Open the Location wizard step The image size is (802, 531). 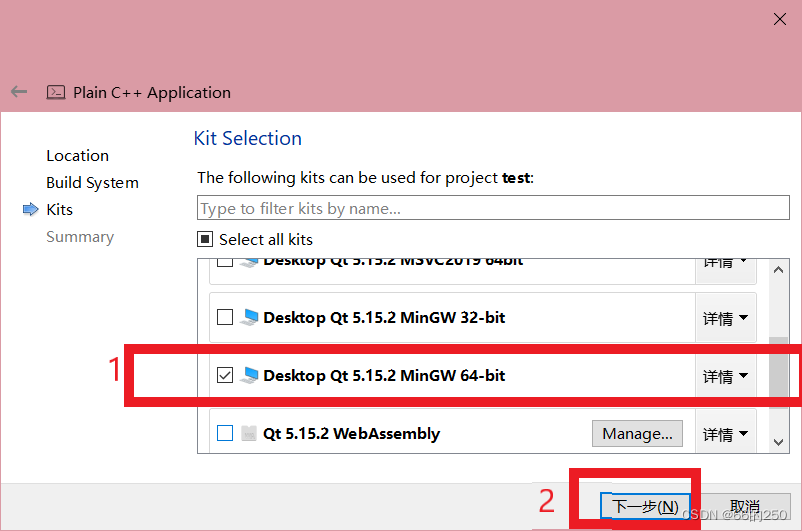point(78,156)
